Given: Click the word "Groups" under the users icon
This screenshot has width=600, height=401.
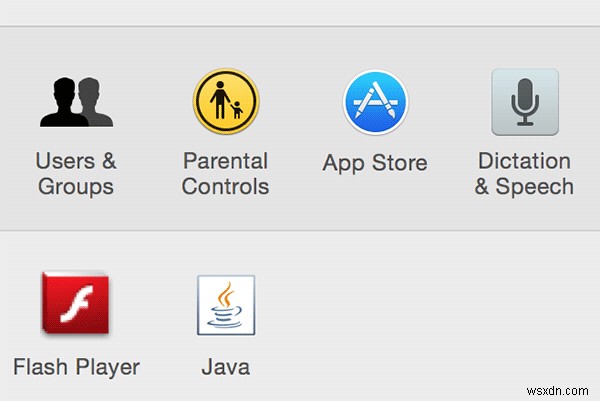Looking at the screenshot, I should pos(76,186).
